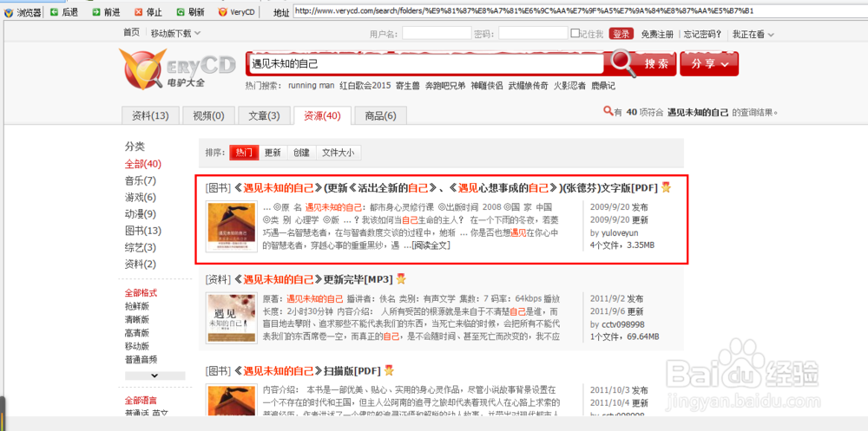Click the green Refresh toolbar icon
868x431 pixels.
(181, 11)
